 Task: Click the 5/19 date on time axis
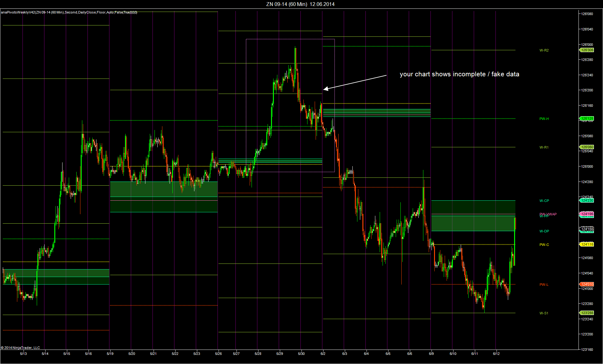pos(110,354)
